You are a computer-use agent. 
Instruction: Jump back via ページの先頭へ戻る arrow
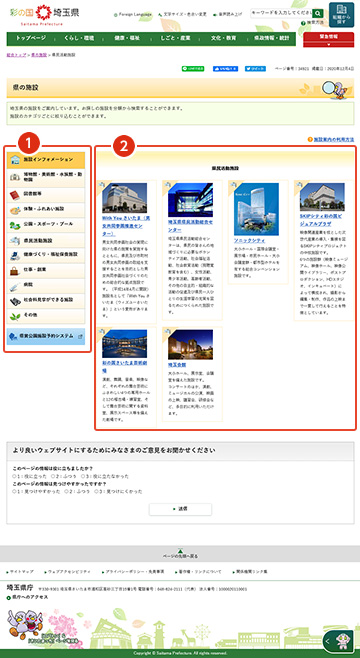(x=180, y=554)
